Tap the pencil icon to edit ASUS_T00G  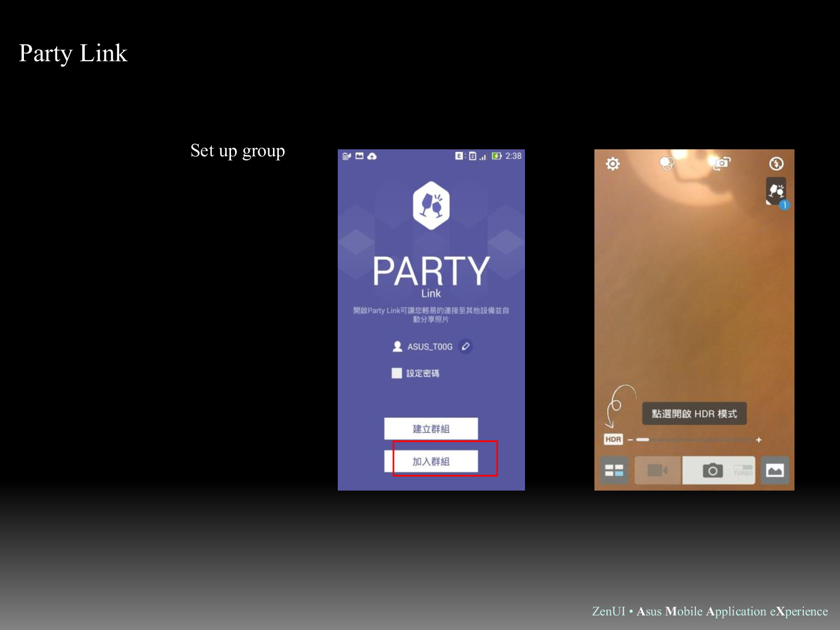coord(466,346)
